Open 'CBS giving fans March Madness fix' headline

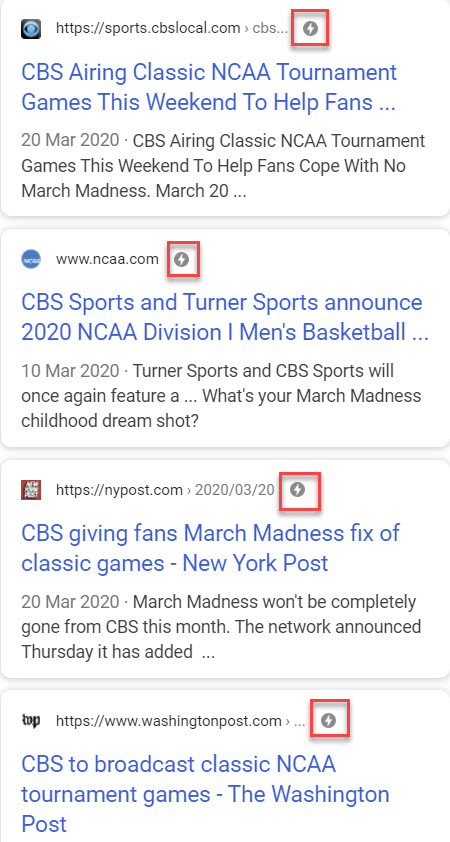(211, 548)
